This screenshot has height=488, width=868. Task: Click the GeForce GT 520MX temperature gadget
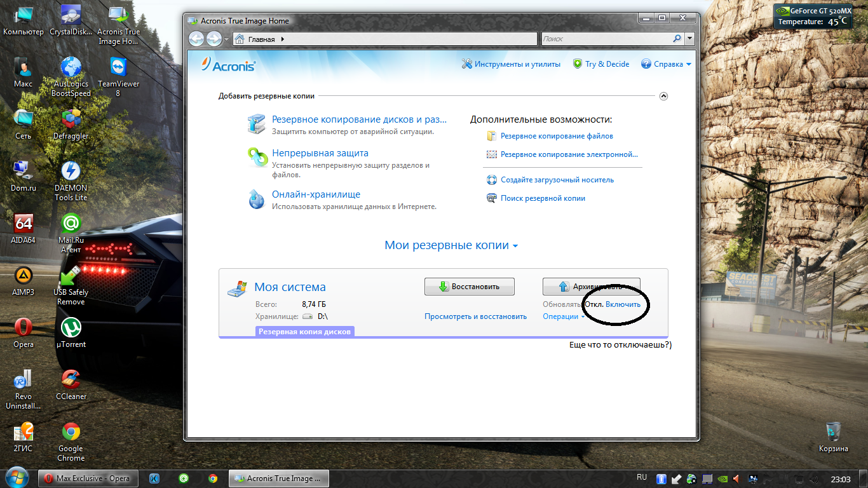pos(813,16)
